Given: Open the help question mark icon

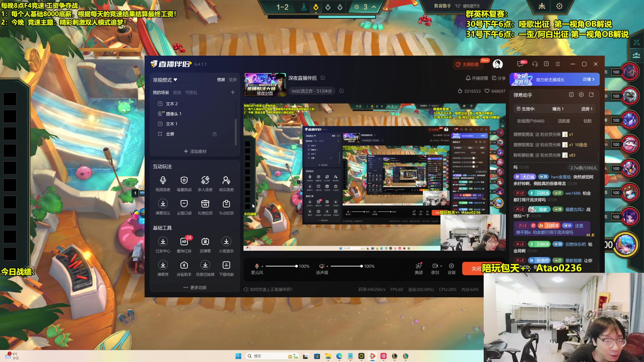Looking at the screenshot, I should click(x=546, y=64).
